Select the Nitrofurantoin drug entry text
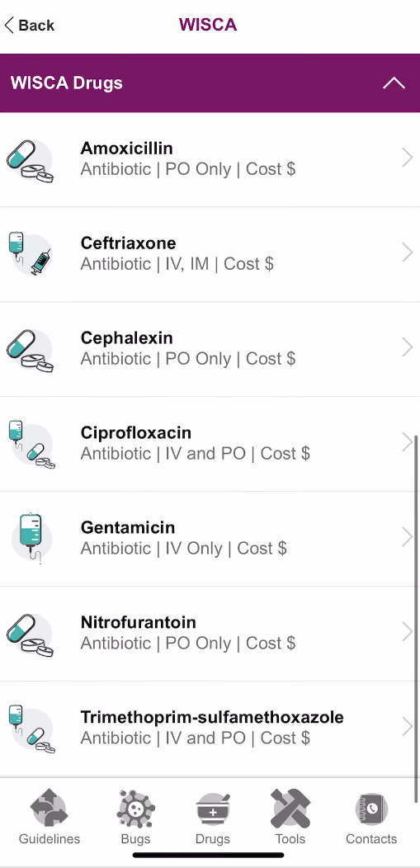 pyautogui.click(x=188, y=633)
